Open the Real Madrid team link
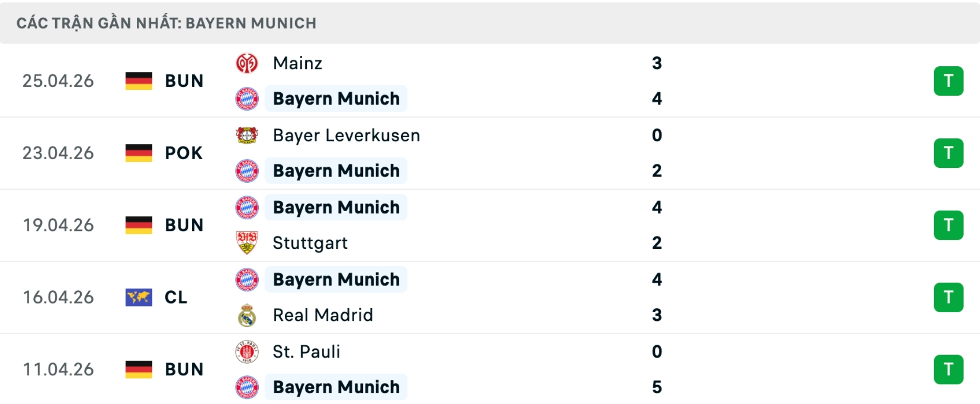This screenshot has height=404, width=980. click(323, 315)
